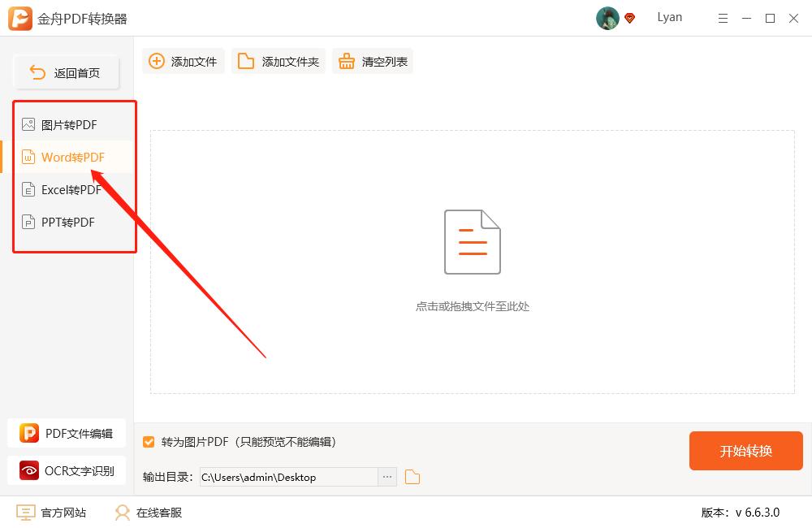Expand options via the user avatar
This screenshot has width=812, height=528.
(606, 18)
